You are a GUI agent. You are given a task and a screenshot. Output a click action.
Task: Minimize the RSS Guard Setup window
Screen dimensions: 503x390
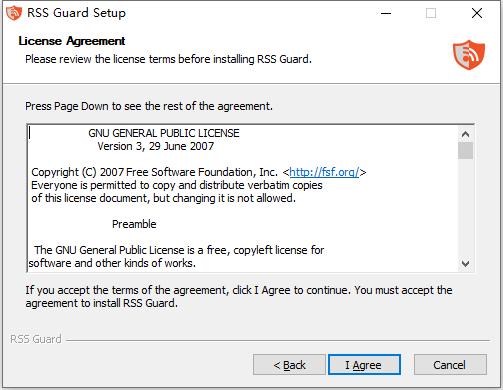(386, 13)
